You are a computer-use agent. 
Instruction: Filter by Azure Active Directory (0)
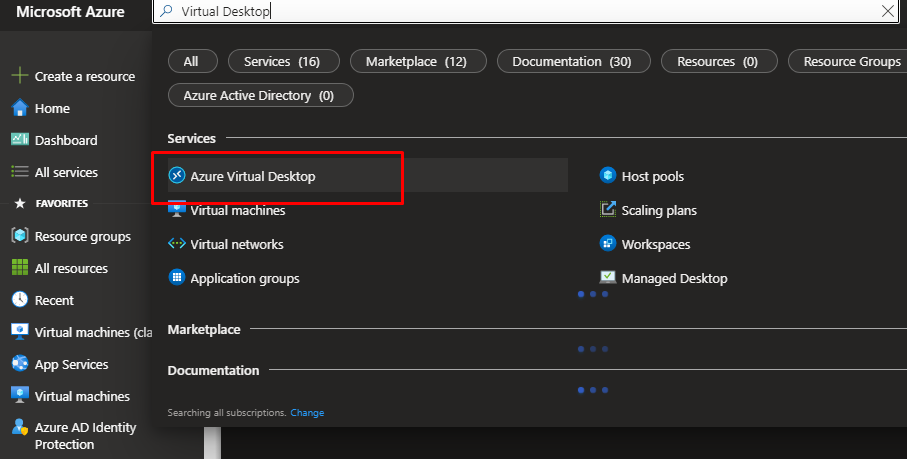(258, 96)
